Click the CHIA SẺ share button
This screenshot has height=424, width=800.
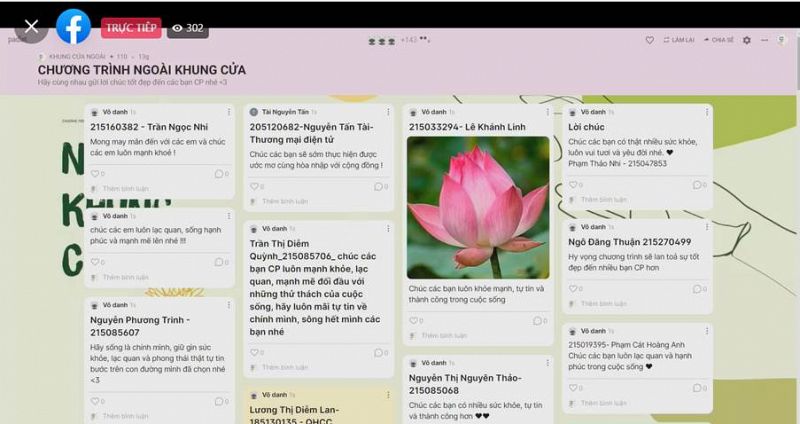pyautogui.click(x=718, y=40)
